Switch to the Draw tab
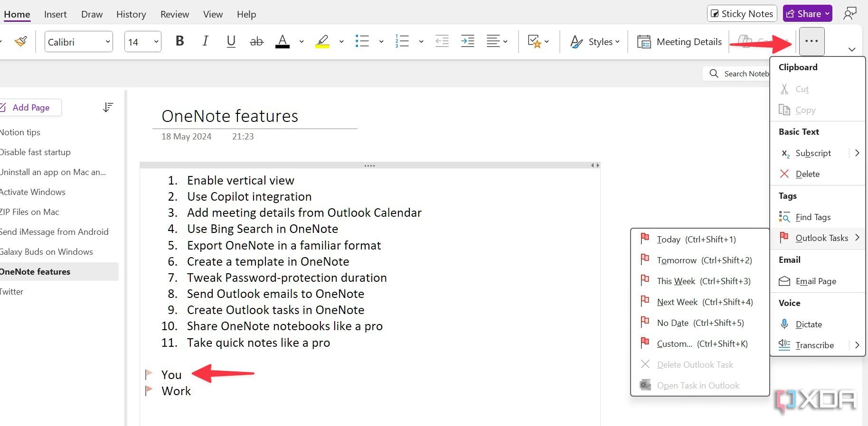Viewport: 868px width, 426px height. tap(92, 14)
